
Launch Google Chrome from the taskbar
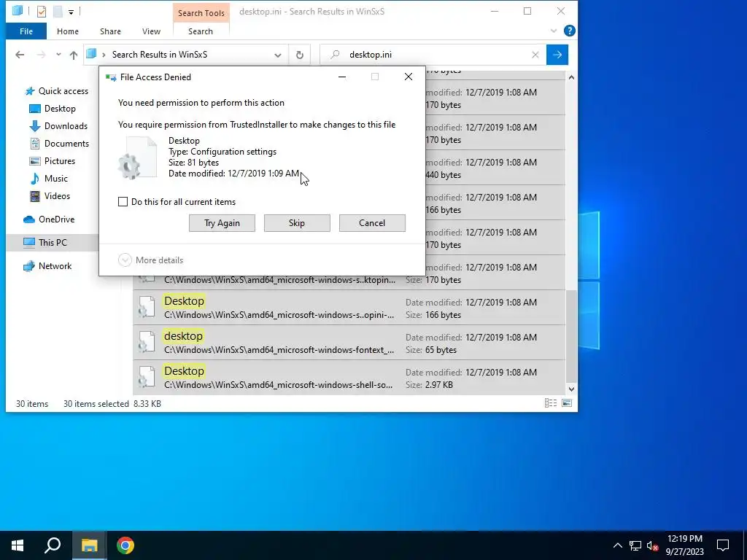pyautogui.click(x=125, y=545)
